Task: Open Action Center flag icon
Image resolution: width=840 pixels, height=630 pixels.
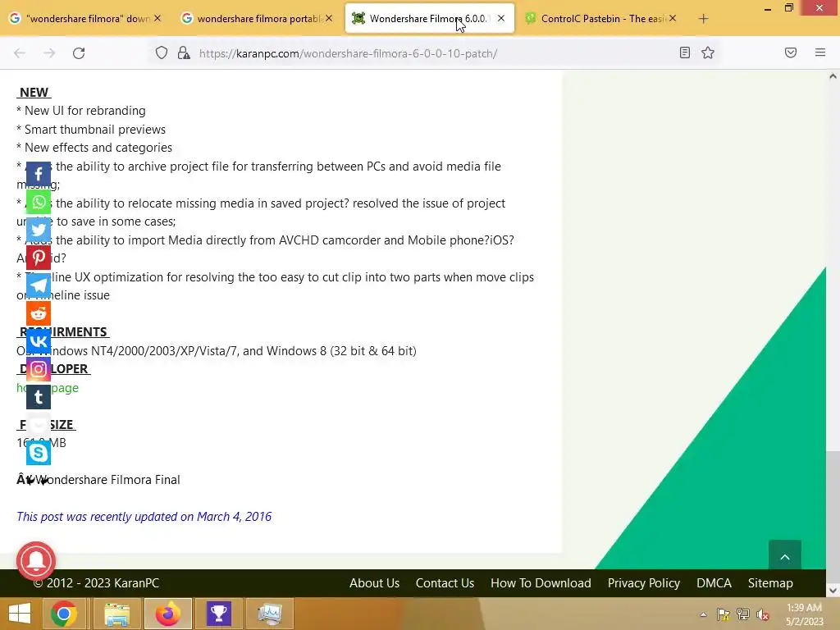Action: click(724, 614)
